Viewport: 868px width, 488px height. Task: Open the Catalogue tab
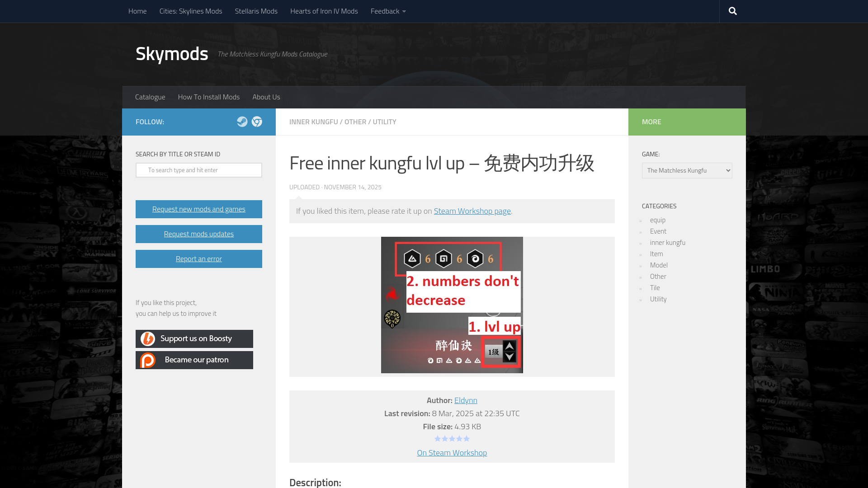point(150,97)
